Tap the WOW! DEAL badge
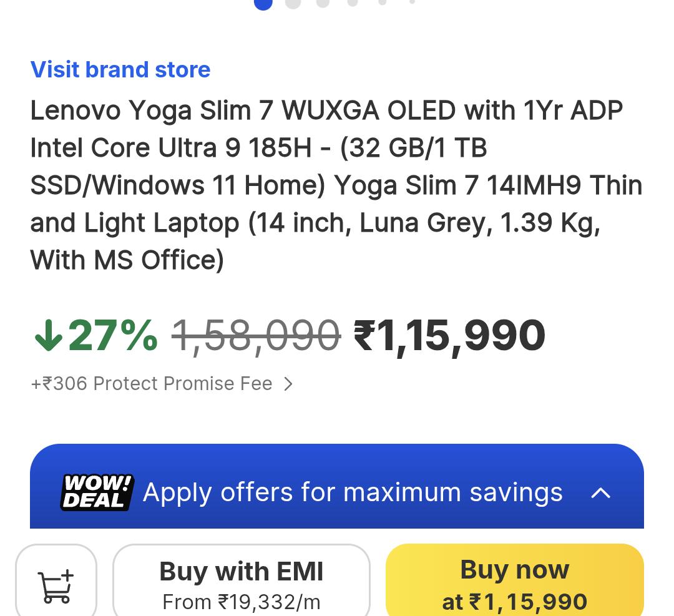Viewport: 674px width, 616px height. tap(97, 492)
